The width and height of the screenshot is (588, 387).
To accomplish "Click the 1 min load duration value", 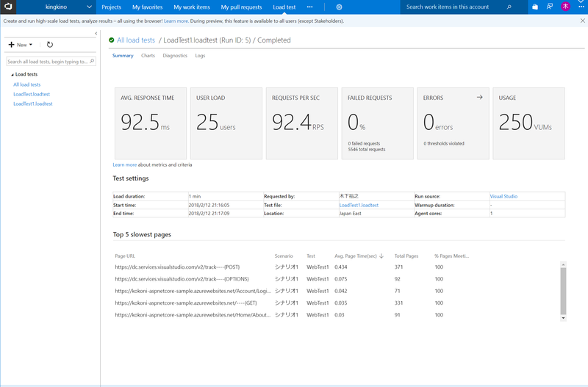I will [195, 196].
